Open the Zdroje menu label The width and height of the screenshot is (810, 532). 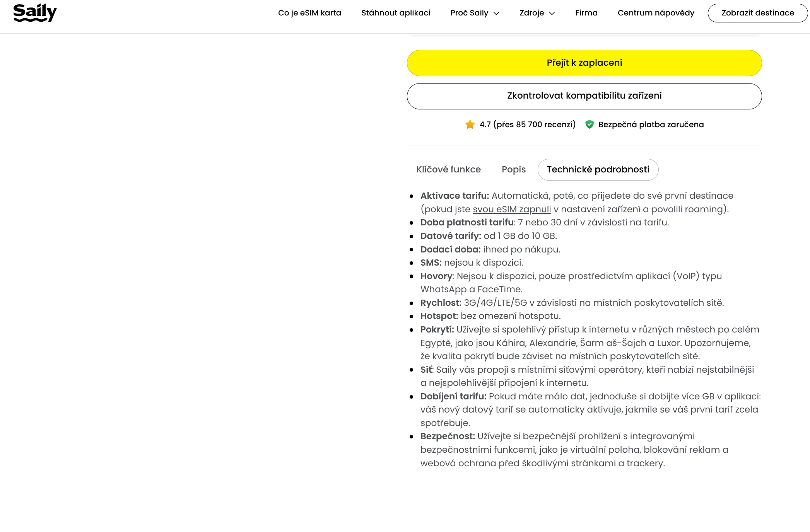click(531, 13)
